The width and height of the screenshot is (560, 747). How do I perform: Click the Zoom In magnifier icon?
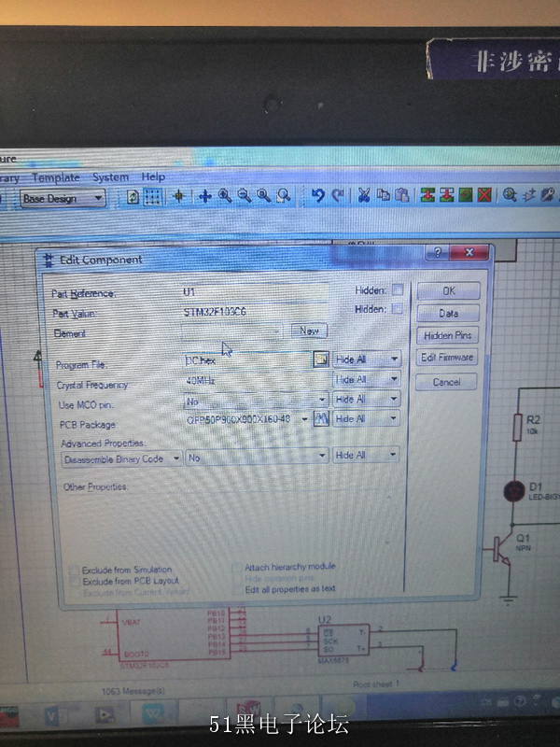point(224,195)
